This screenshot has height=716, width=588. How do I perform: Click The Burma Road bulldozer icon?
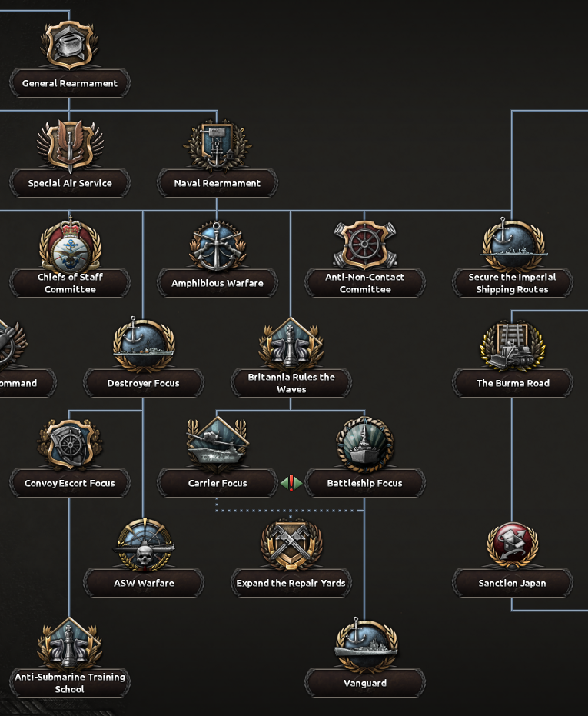tap(512, 346)
